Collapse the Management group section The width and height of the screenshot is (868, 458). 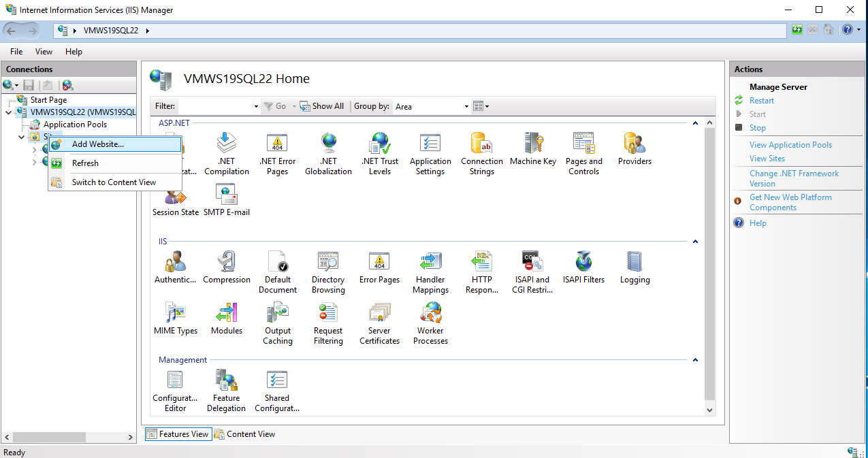(695, 360)
